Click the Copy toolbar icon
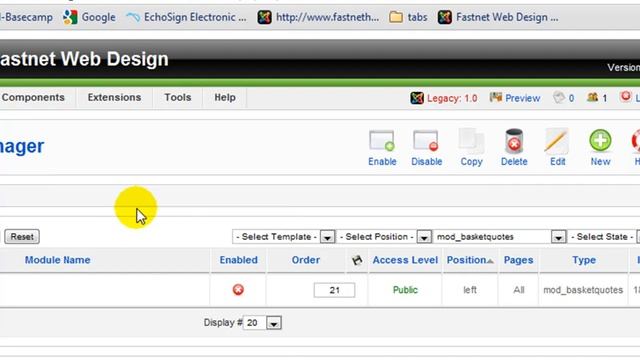This screenshot has width=640, height=360. tap(471, 141)
